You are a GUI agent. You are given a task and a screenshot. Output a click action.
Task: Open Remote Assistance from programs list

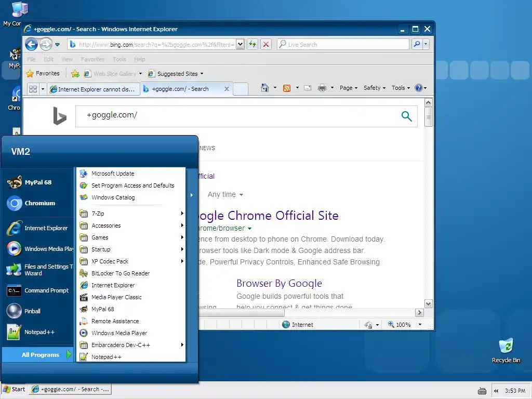(x=131, y=321)
